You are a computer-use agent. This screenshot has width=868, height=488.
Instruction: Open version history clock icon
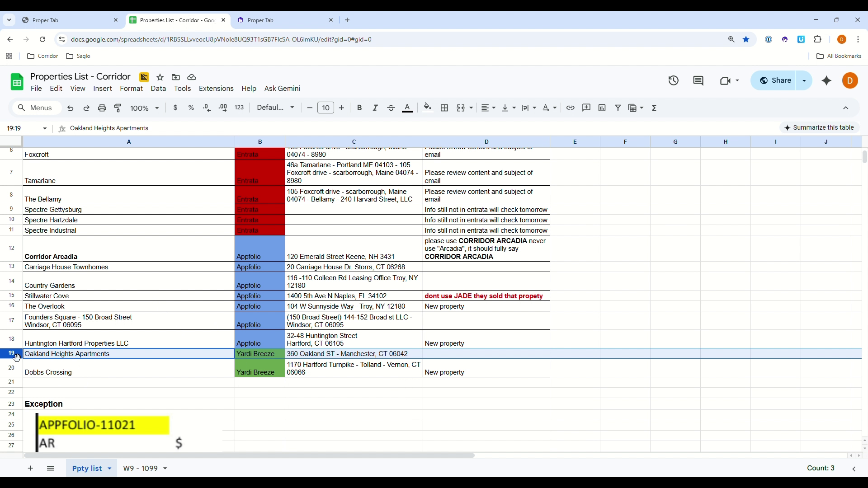(x=674, y=81)
